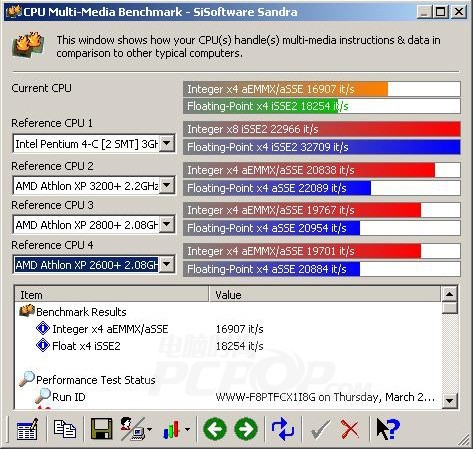Open the bar chart dropdown arrow

coord(188,429)
